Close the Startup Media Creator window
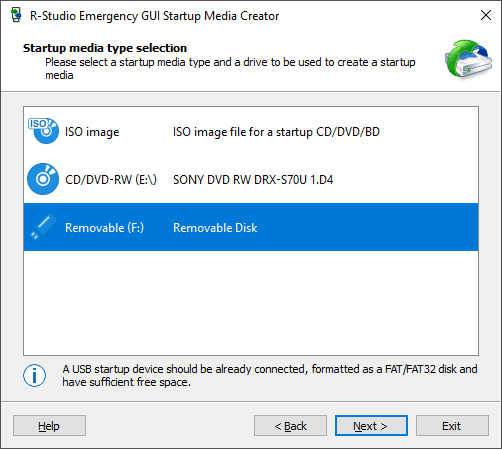Screen dimensions: 502x449 [x=486, y=15]
